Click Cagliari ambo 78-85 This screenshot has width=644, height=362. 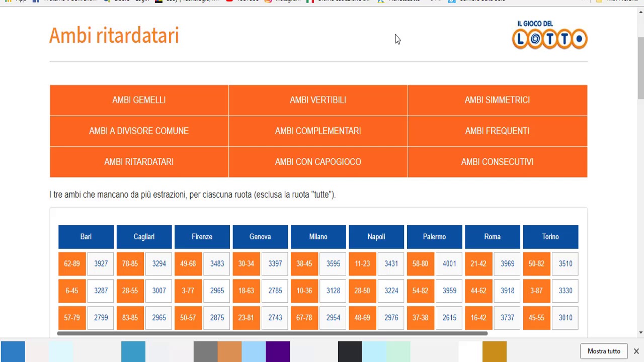(x=130, y=264)
